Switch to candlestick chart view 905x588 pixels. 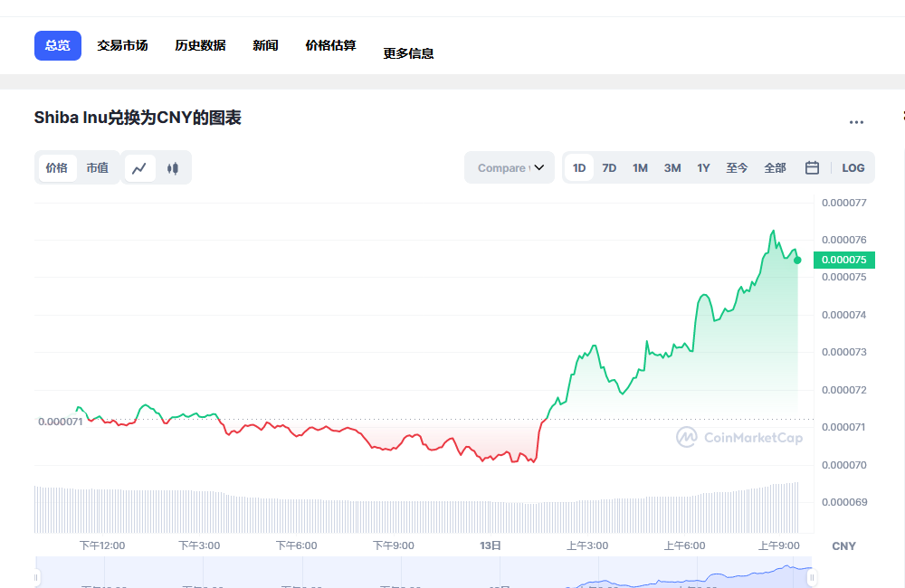click(173, 167)
